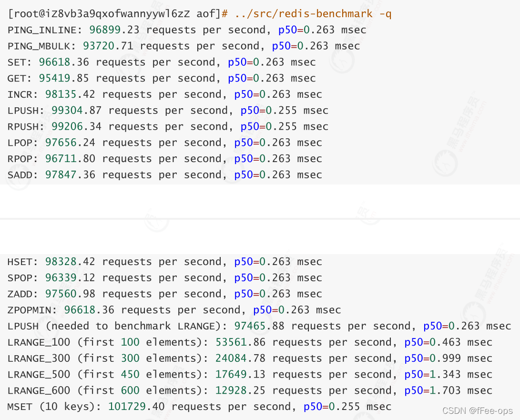Select the SADD: 97847.36 result line
This screenshot has height=420, width=520.
165,175
